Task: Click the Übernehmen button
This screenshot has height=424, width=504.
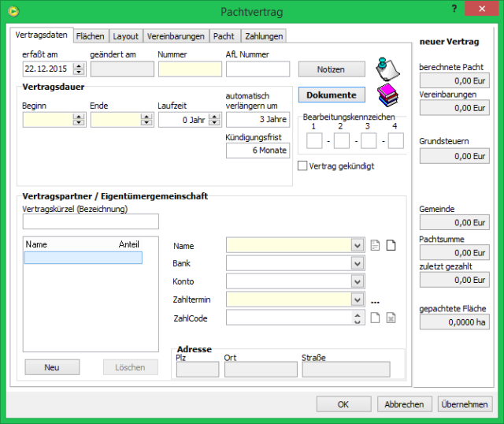Action: click(x=465, y=404)
